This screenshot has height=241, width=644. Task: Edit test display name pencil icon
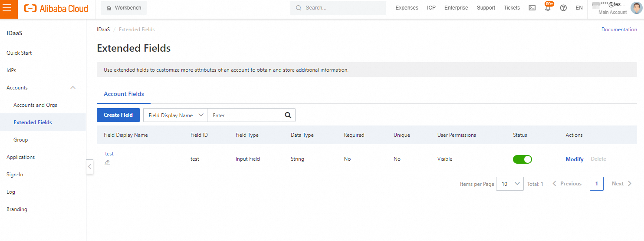[x=107, y=162]
